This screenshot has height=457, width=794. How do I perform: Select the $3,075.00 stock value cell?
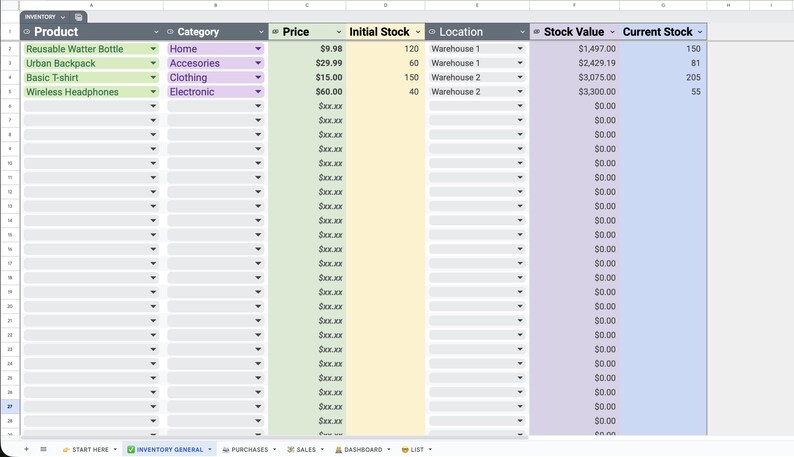(x=575, y=78)
